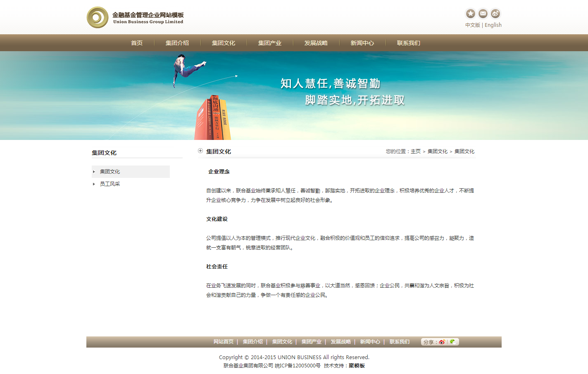Switch language to English

click(493, 25)
